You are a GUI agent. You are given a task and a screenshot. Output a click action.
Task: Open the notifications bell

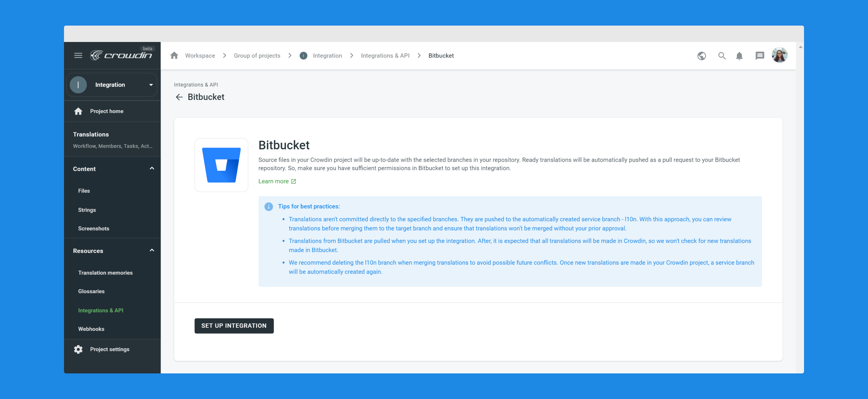[739, 56]
